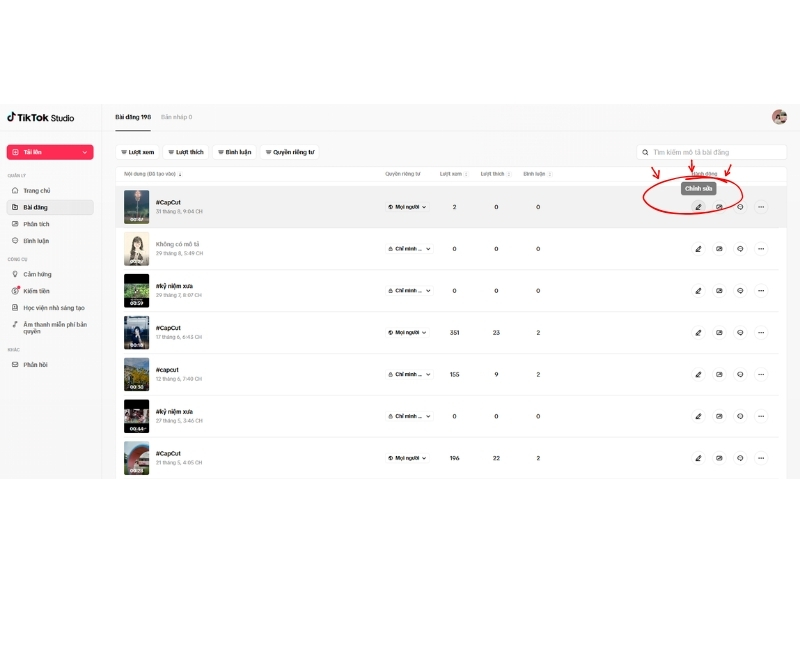Screen dimensions: 800x650
Task: Go to Trang chủ in the sidebar
Action: pyautogui.click(x=50, y=191)
